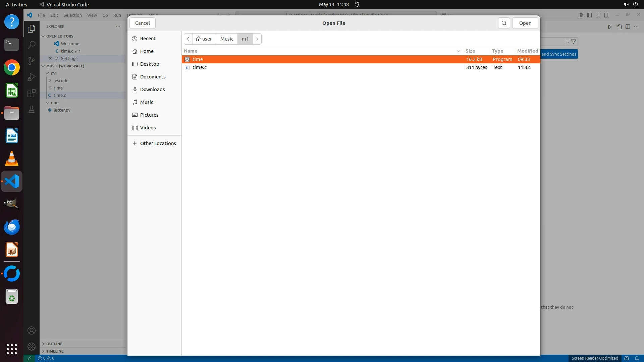The image size is (644, 362).
Task: Open the Selection menu
Action: coord(72,15)
